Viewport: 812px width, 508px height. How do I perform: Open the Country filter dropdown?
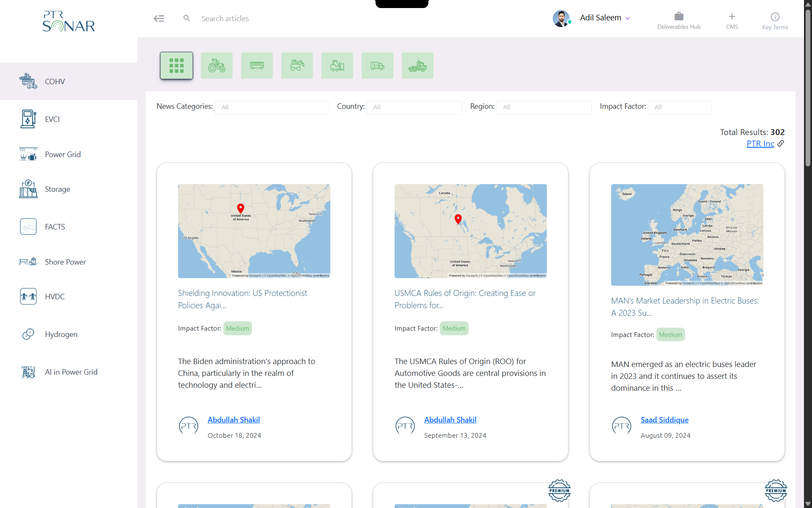click(414, 107)
